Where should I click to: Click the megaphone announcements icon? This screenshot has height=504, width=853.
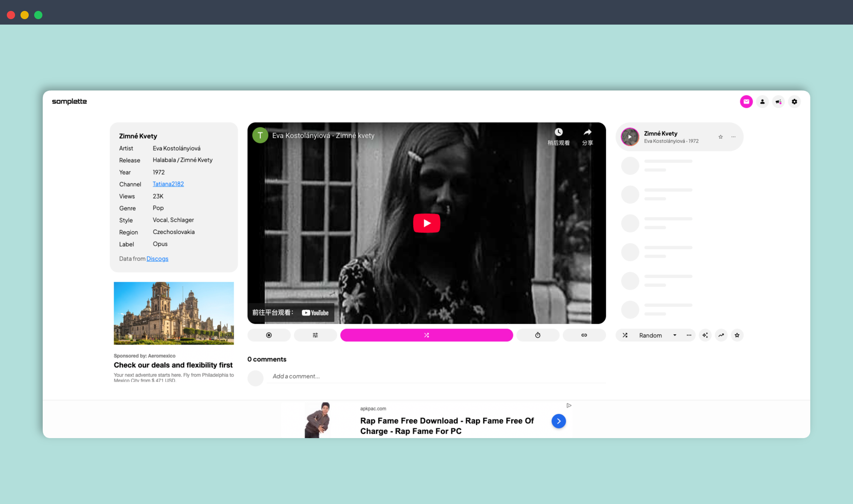[778, 101]
